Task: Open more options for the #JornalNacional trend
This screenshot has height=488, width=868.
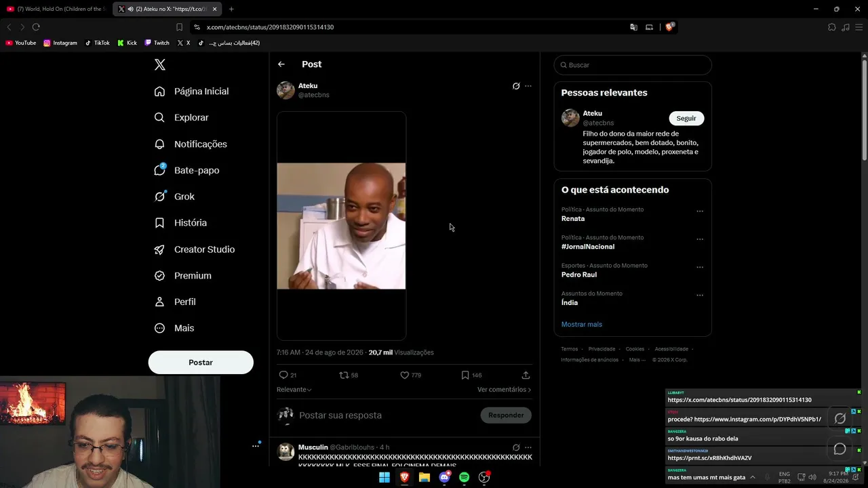Action: (700, 239)
